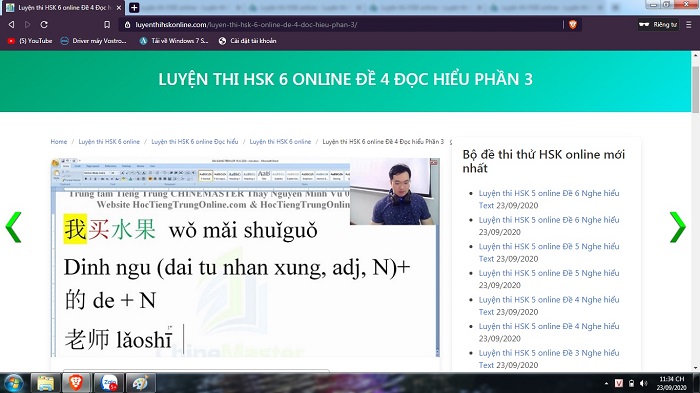This screenshot has height=393, width=700.
Task: Click first Luyện thi HSK 6 online breadcrumb
Action: click(109, 142)
